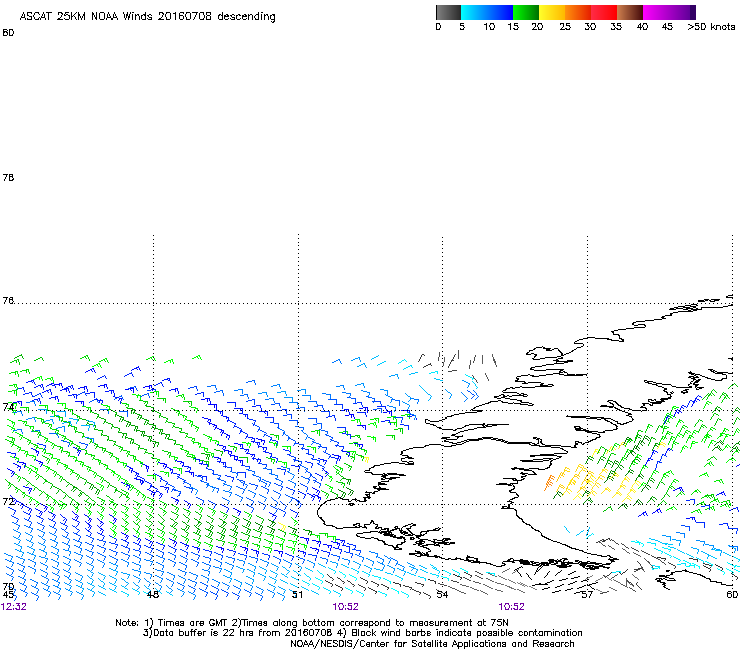Click the red 30-35 knots legend segment
Image resolution: width=740 pixels, height=650 pixels.
pos(604,12)
